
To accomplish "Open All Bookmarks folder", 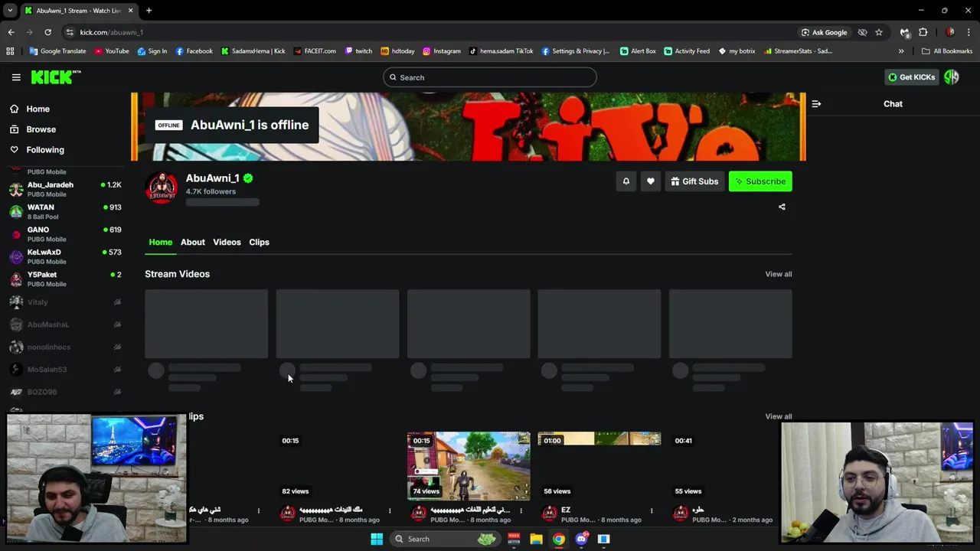I will [947, 51].
